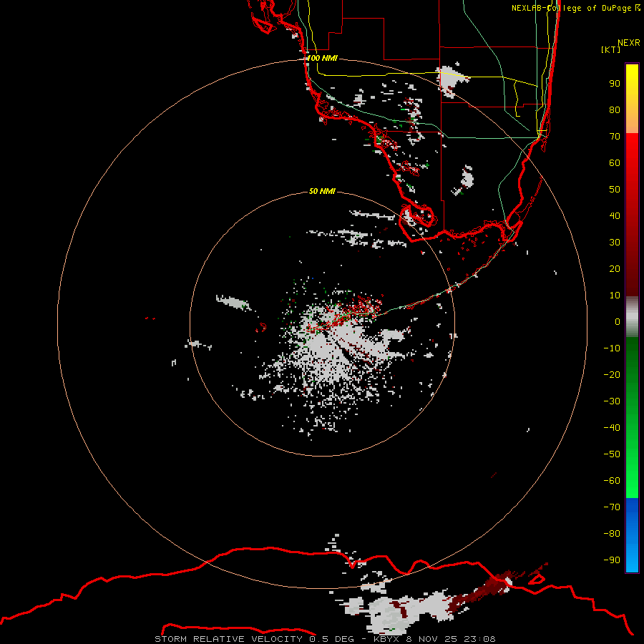The image size is (644, 644).
Task: Click the "[KT]" units label
Action: 610,49
